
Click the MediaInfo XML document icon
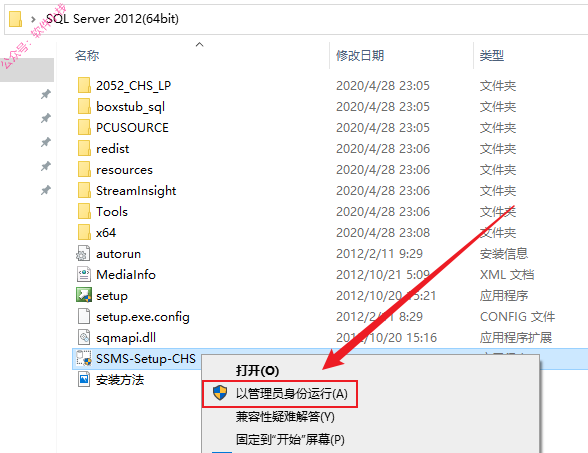click(x=84, y=274)
